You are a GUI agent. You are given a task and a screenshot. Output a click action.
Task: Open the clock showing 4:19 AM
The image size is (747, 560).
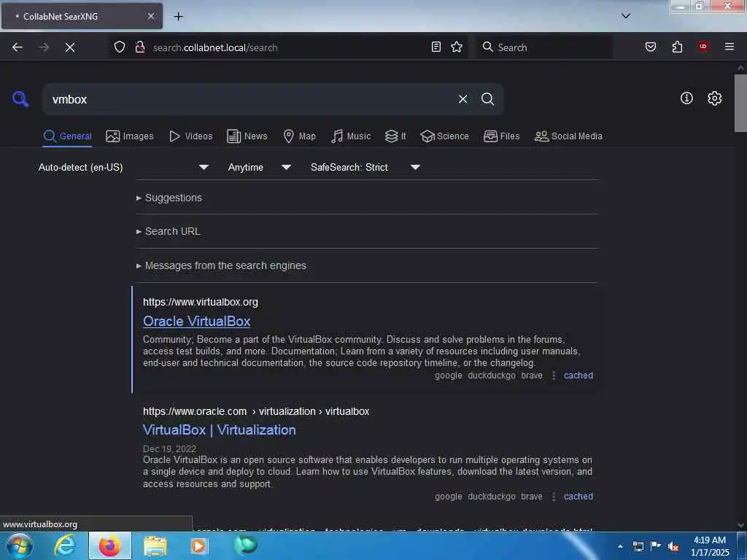pos(710,546)
